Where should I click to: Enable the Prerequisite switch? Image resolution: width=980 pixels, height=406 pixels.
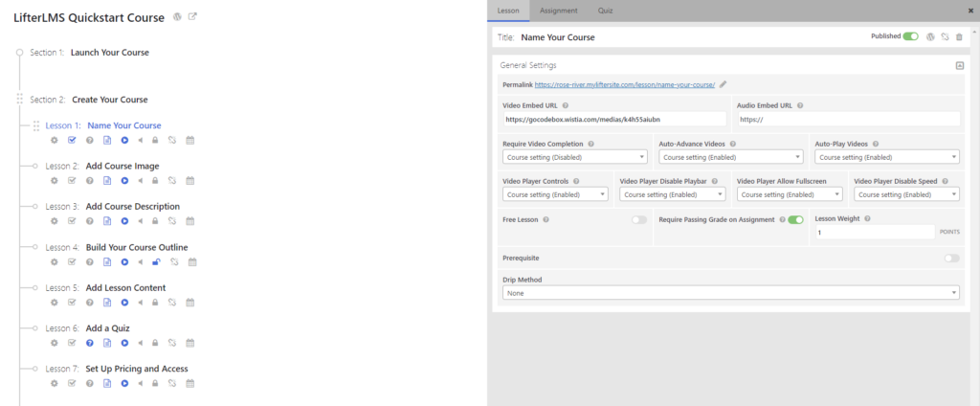952,258
